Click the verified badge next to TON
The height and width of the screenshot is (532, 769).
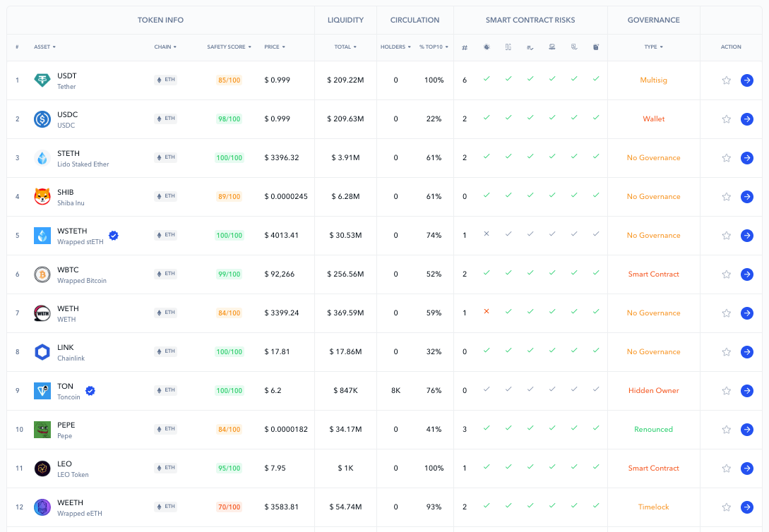coord(90,391)
